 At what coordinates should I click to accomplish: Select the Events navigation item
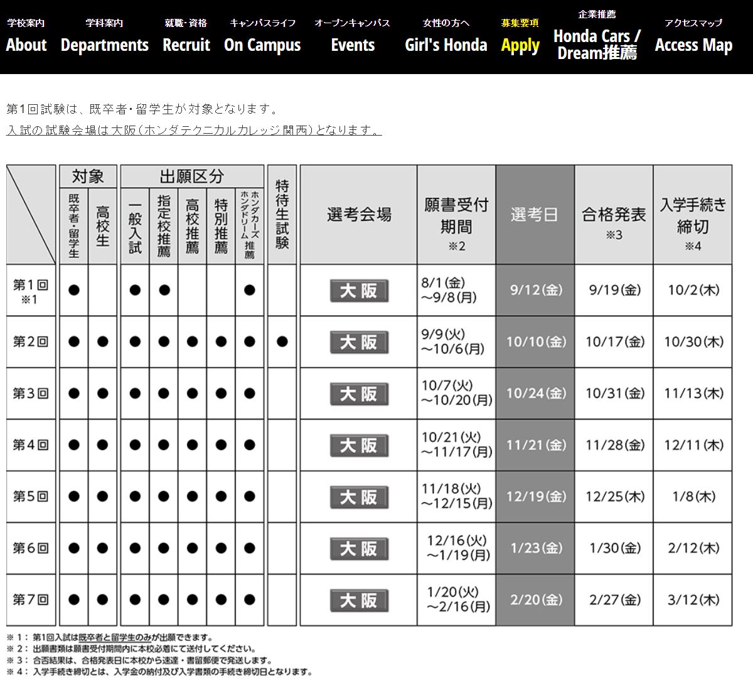[x=352, y=37]
